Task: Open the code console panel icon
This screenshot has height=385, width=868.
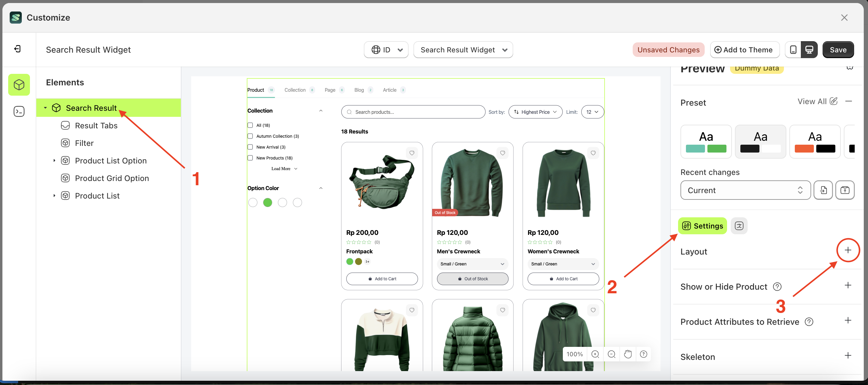Action: 19,111
